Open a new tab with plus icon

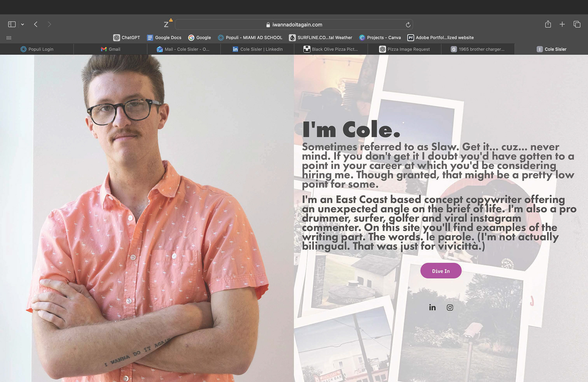point(562,24)
